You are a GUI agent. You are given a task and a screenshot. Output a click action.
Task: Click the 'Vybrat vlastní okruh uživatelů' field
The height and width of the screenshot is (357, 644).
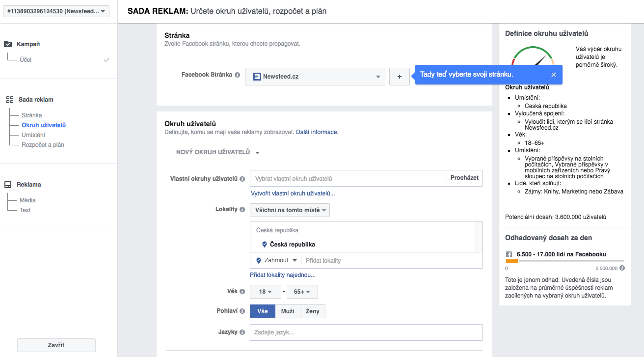(348, 178)
